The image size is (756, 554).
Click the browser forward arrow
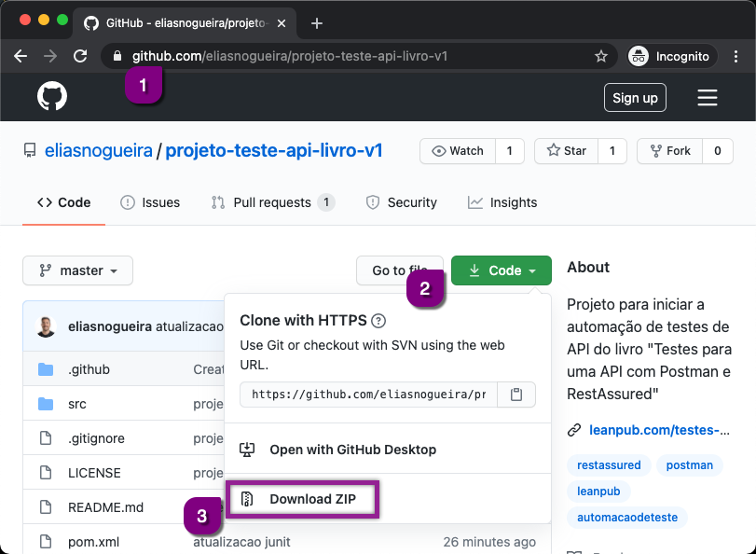50,56
